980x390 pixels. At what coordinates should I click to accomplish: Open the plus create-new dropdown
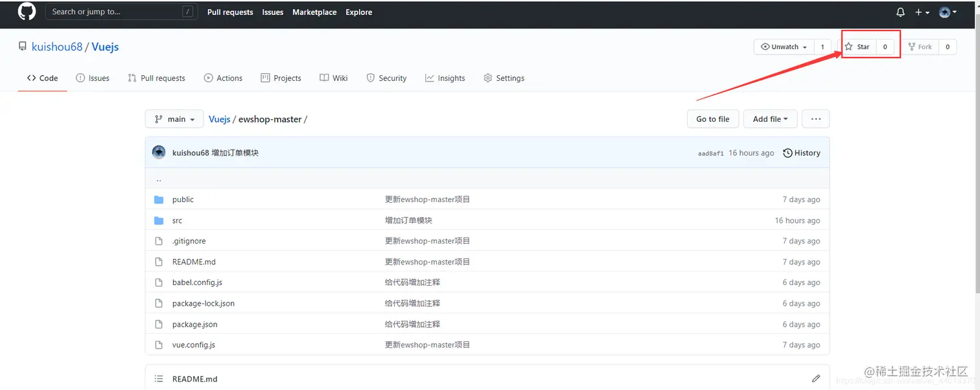(922, 12)
